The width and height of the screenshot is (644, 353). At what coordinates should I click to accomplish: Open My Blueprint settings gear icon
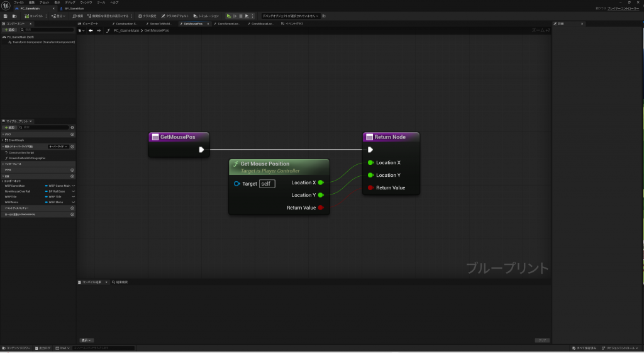(72, 127)
